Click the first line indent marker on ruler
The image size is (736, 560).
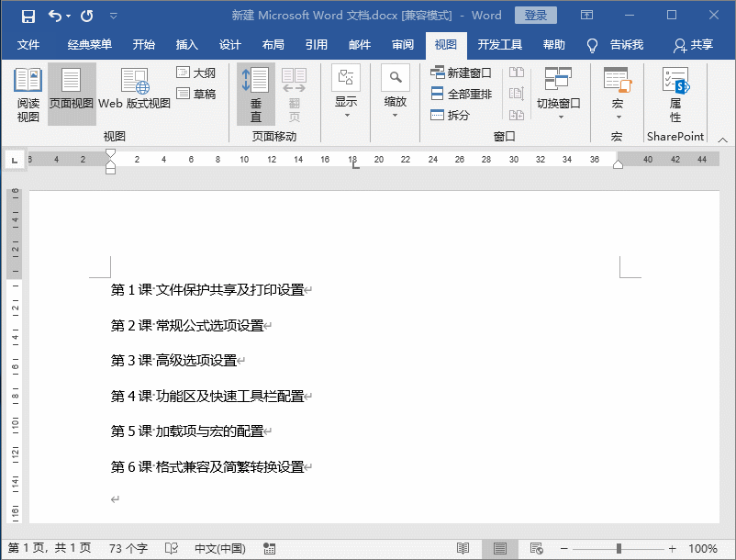click(110, 153)
